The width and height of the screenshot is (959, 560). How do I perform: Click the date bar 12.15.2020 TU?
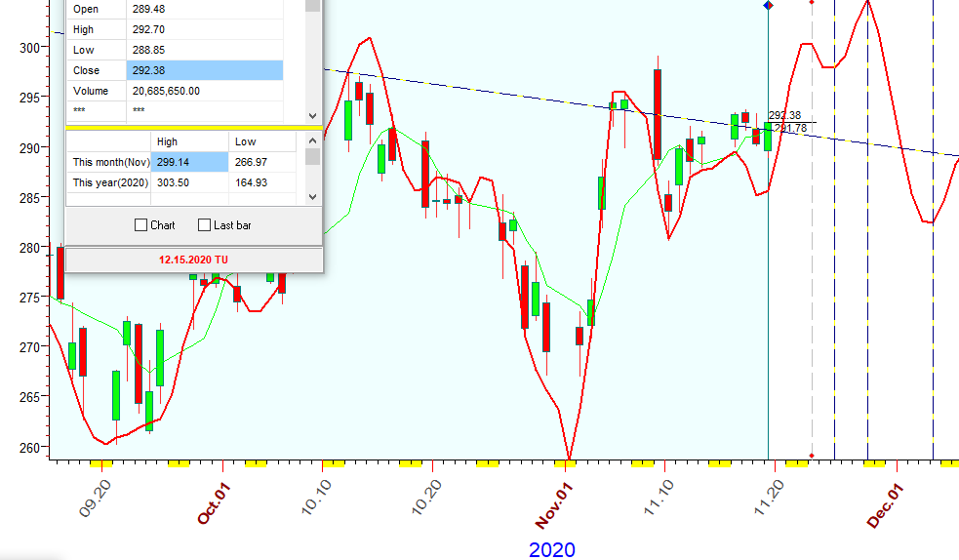point(193,260)
